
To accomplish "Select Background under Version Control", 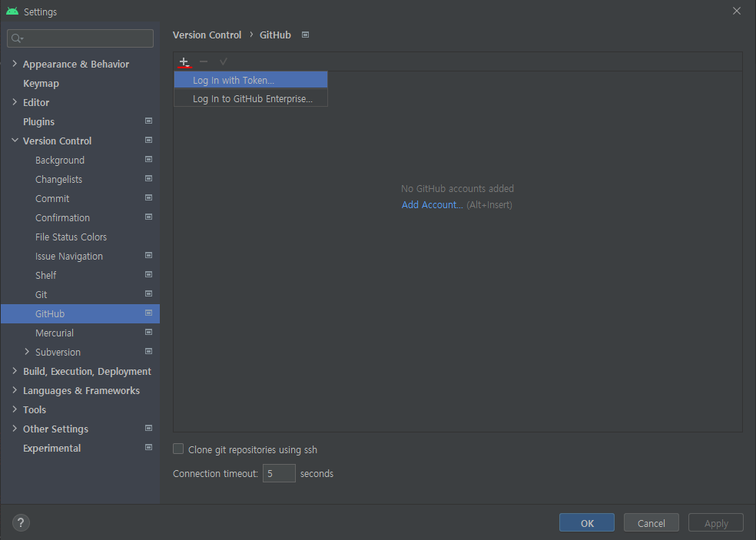I will pyautogui.click(x=60, y=160).
